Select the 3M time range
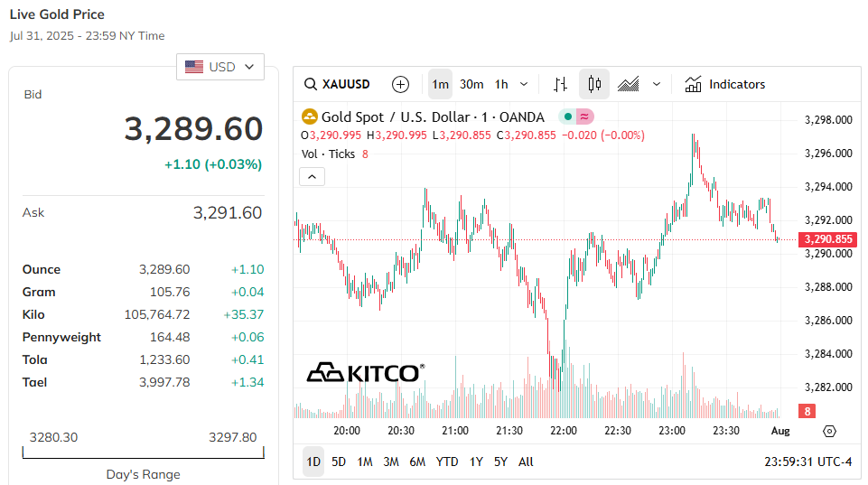868x485 pixels. tap(391, 462)
